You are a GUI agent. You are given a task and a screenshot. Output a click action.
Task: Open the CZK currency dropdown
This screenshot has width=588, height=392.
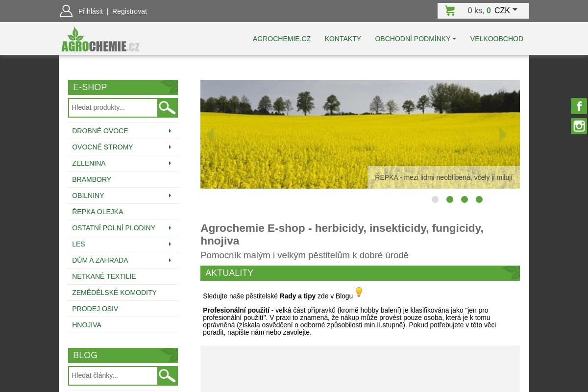tap(506, 10)
